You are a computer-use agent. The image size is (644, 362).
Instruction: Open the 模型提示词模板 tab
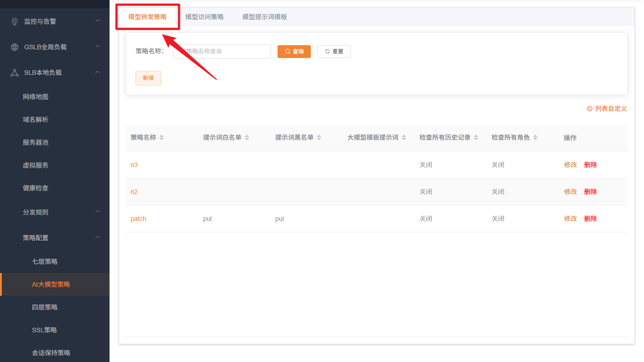[x=265, y=17]
